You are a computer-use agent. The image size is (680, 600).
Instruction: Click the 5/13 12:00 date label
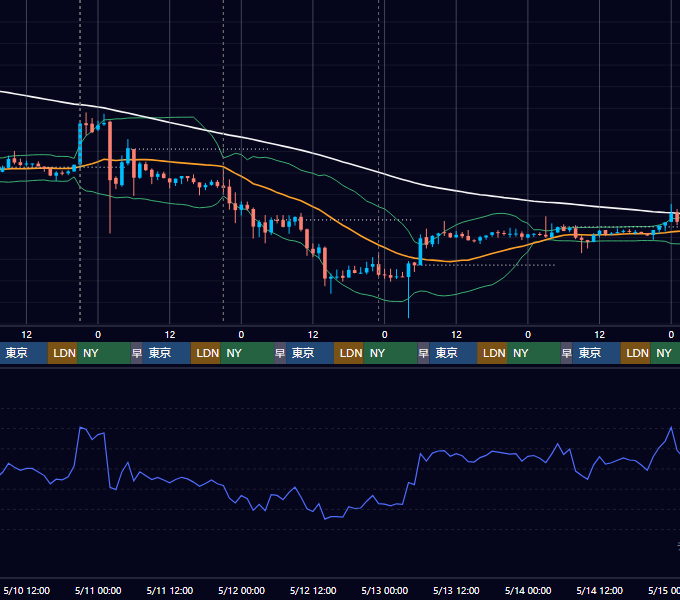pyautogui.click(x=456, y=590)
